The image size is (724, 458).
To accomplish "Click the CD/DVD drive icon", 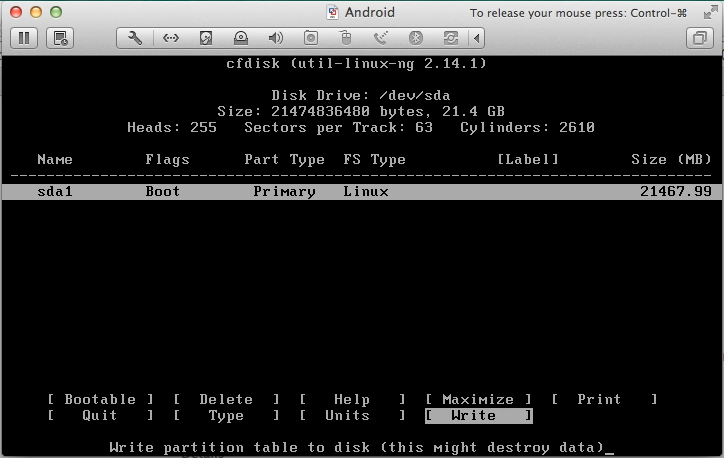I will tap(241, 38).
